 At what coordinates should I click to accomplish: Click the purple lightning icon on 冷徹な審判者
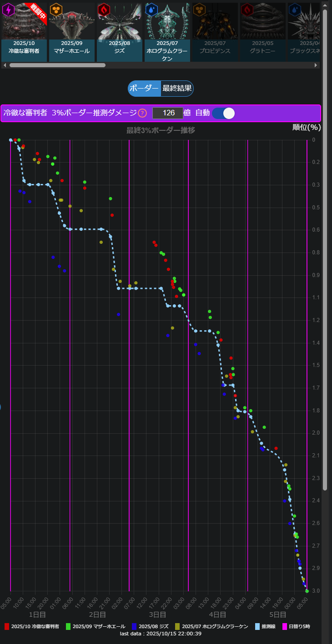[x=9, y=10]
